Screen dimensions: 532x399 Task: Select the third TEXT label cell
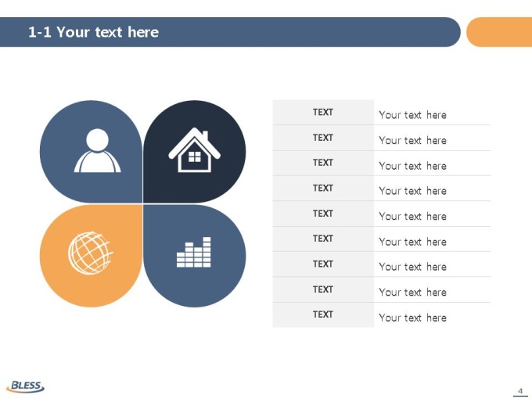[x=323, y=163]
